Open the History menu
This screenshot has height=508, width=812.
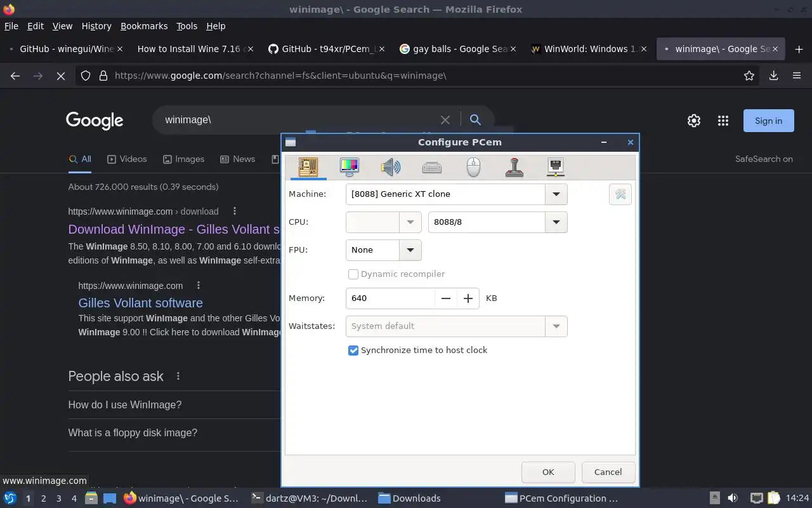96,26
